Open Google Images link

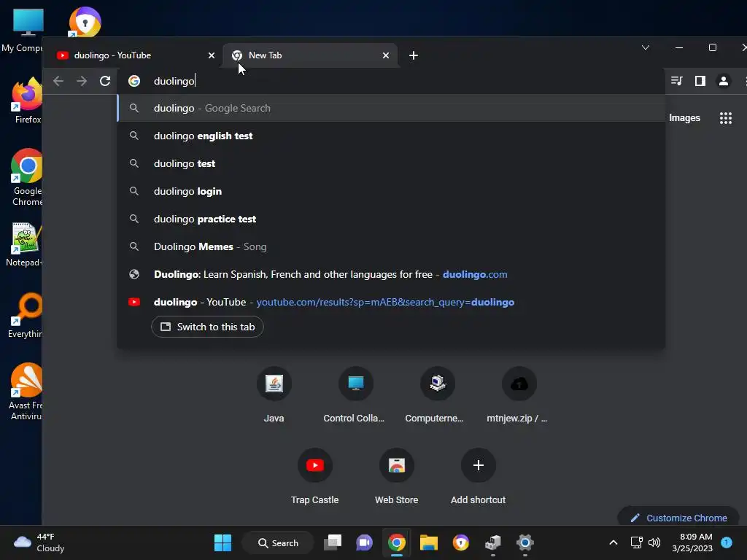click(684, 118)
